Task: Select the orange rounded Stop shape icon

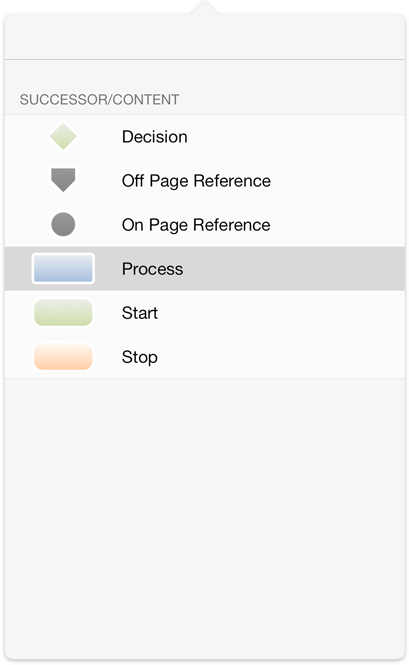Action: tap(63, 357)
